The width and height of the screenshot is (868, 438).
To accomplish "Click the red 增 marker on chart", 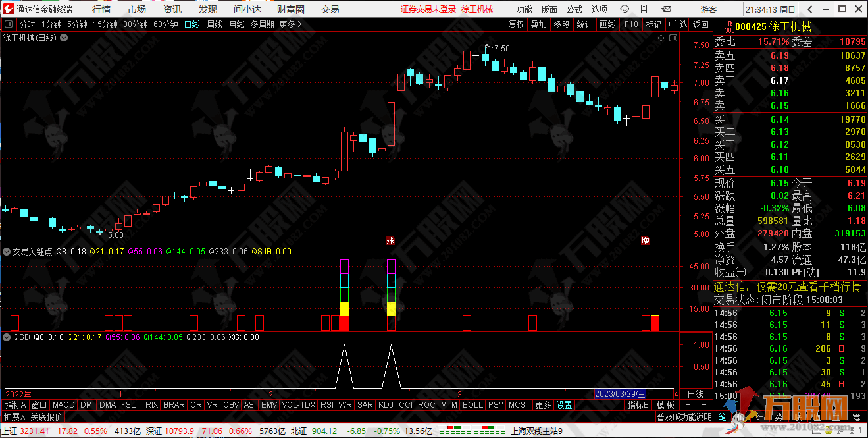I will click(x=645, y=241).
